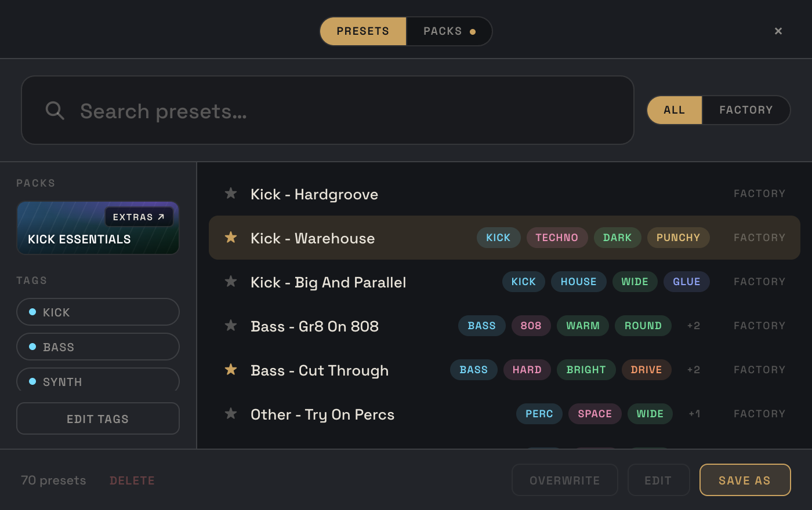
Task: Expand +2 tags on Bass - Cut Through
Action: click(x=694, y=370)
